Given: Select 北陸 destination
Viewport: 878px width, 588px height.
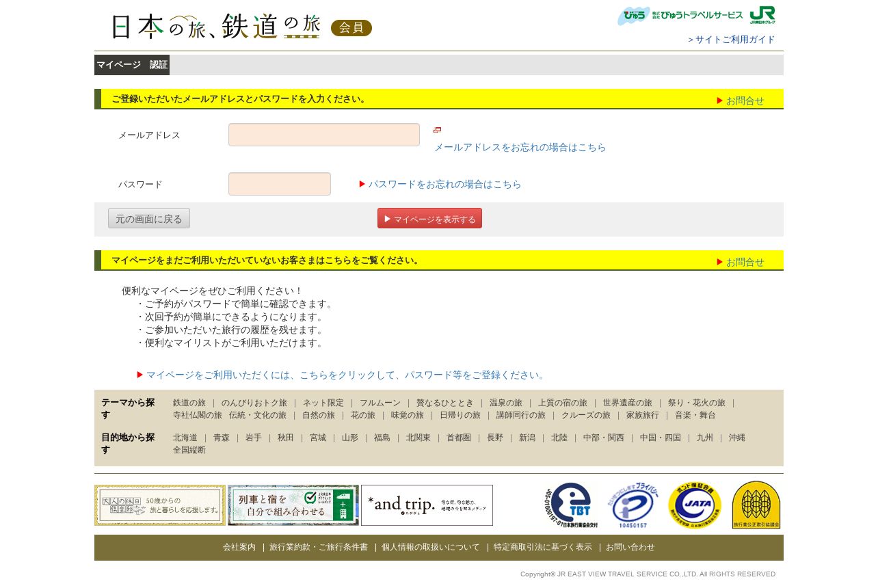Looking at the screenshot, I should 559,438.
